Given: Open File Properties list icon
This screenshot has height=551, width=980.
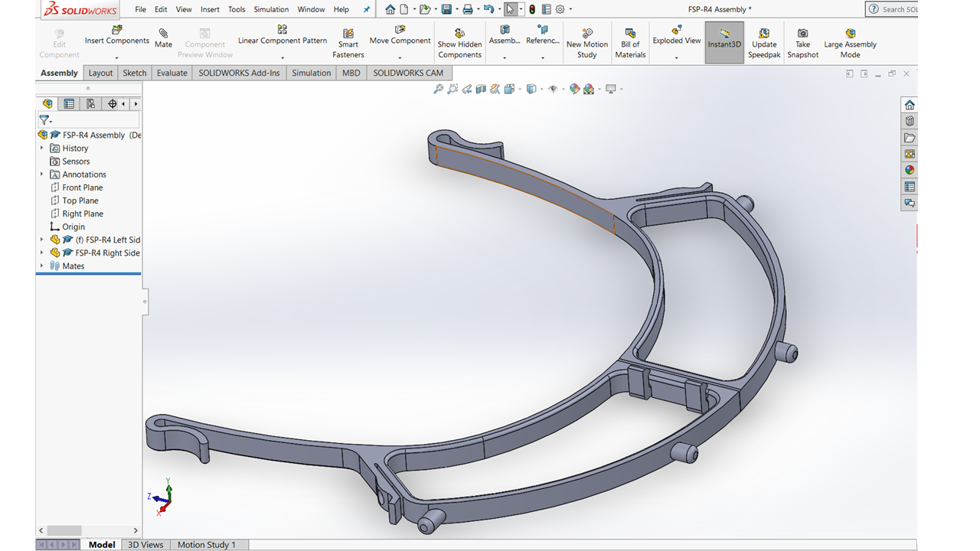Looking at the screenshot, I should 546,9.
